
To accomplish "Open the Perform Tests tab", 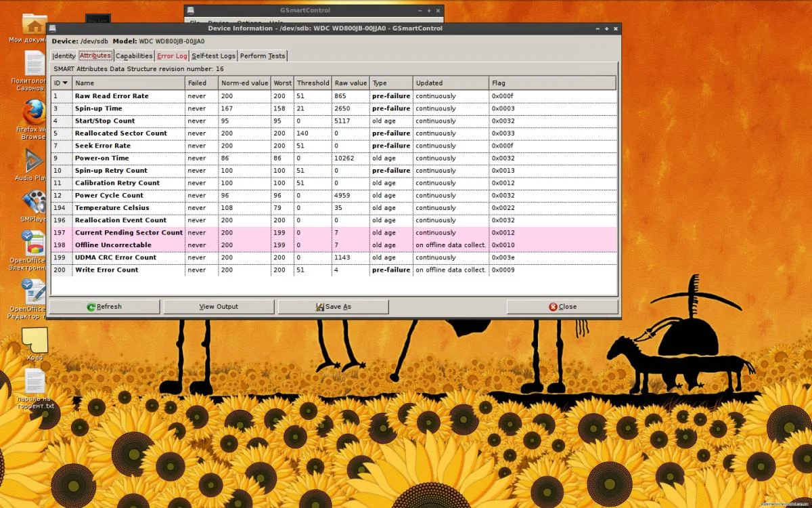I will pyautogui.click(x=263, y=56).
